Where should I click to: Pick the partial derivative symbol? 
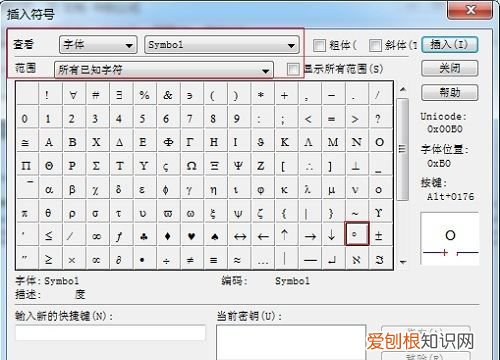coord(120,258)
